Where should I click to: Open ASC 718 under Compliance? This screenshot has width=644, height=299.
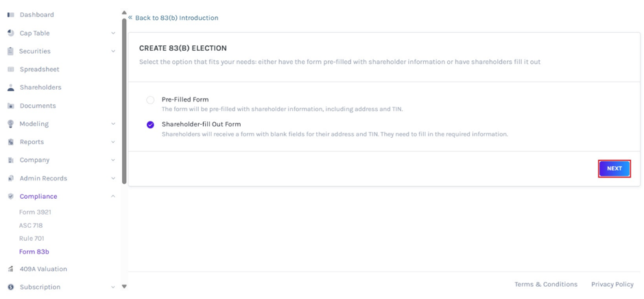point(31,225)
